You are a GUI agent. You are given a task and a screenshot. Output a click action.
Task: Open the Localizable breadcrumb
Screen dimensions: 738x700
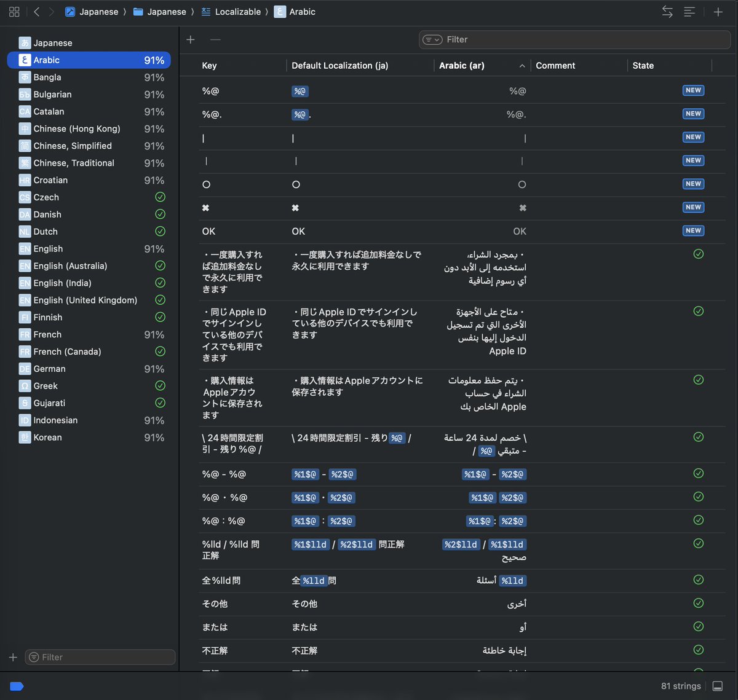click(x=231, y=12)
